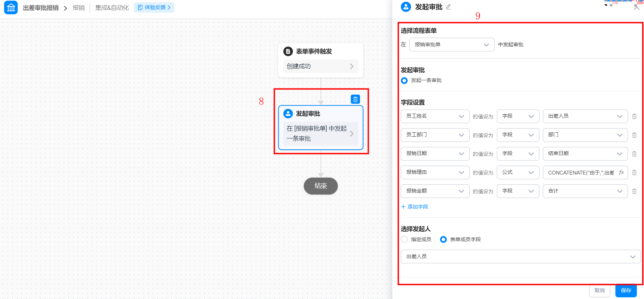Delete the 员工姓名 field row
This screenshot has height=299, width=644.
tap(634, 116)
